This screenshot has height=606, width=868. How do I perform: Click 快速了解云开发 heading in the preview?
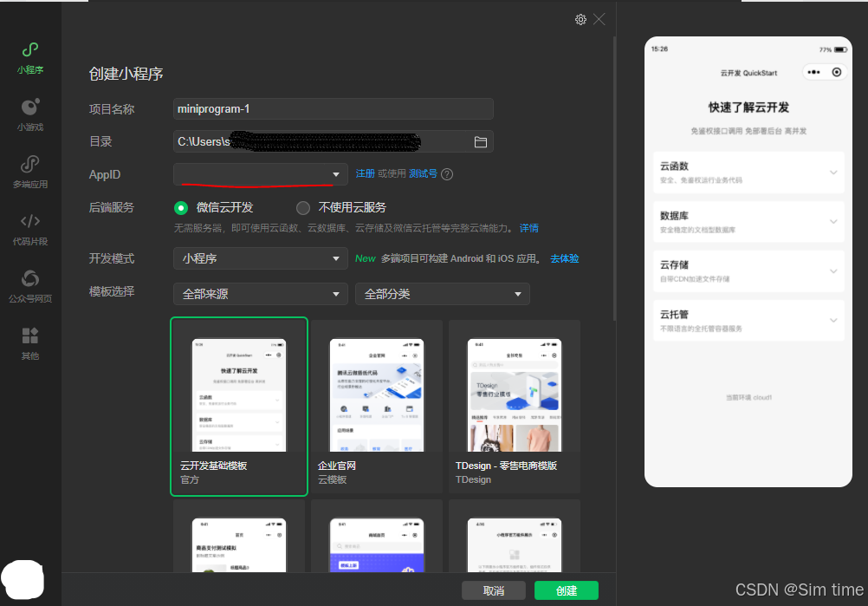click(748, 108)
